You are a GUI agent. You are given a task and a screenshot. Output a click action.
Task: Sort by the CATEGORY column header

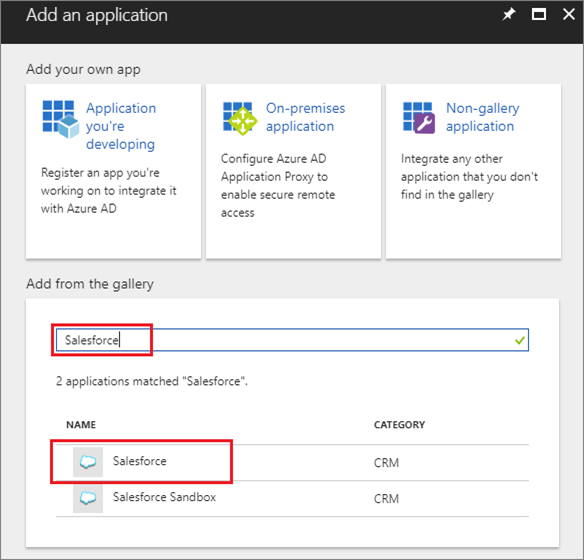coord(399,424)
